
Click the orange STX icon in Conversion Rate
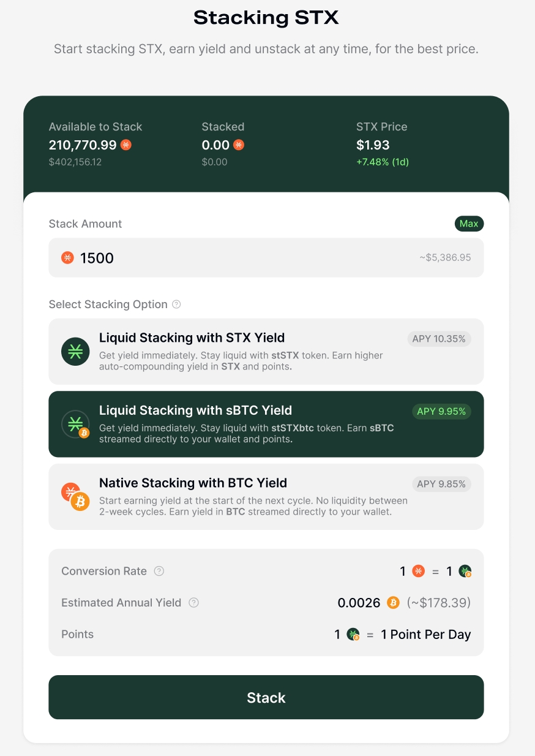click(x=418, y=571)
